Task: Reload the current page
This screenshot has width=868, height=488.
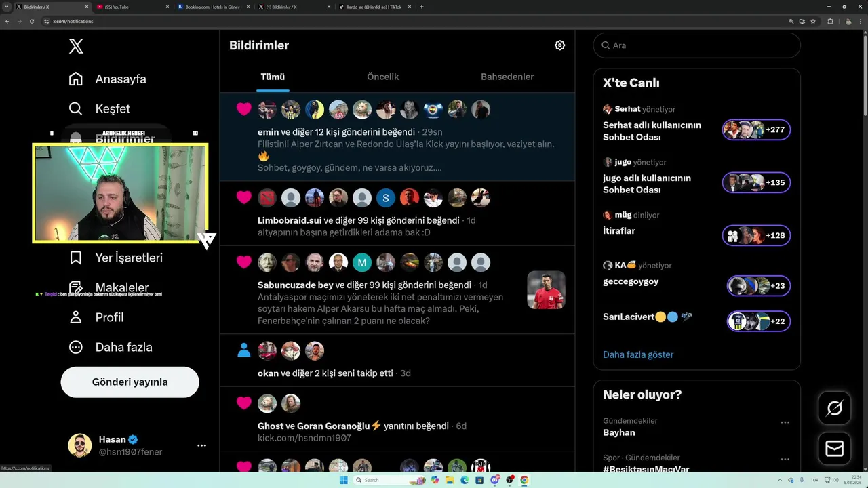Action: click(x=32, y=21)
